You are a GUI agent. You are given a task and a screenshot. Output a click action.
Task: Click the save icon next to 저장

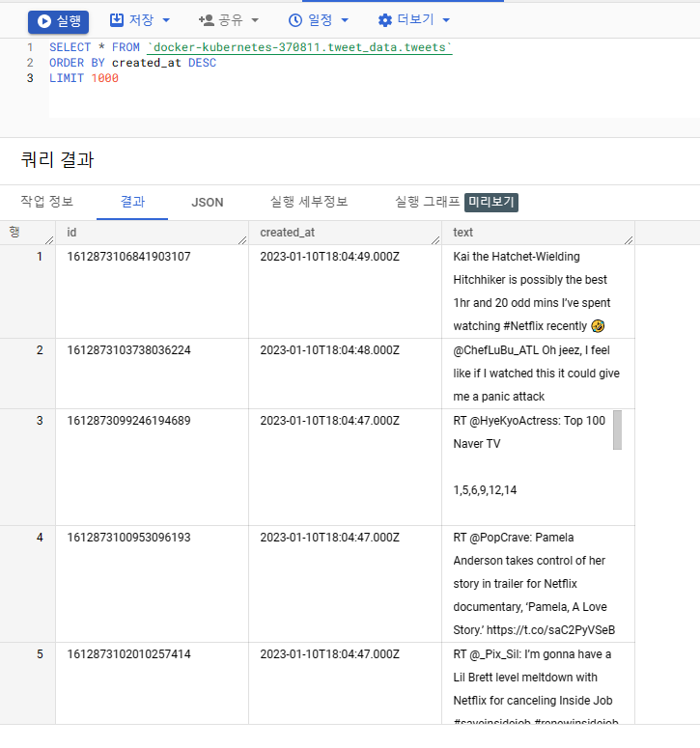tap(117, 20)
